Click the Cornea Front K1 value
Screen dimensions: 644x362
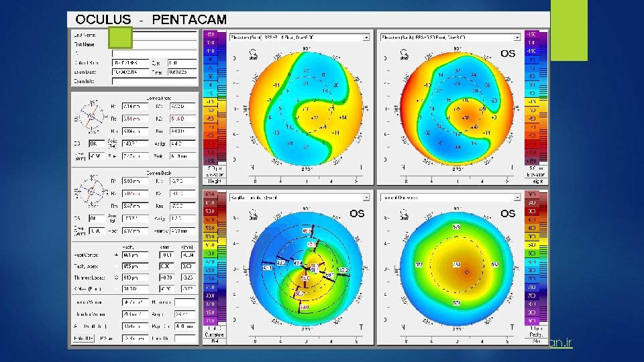pos(182,107)
